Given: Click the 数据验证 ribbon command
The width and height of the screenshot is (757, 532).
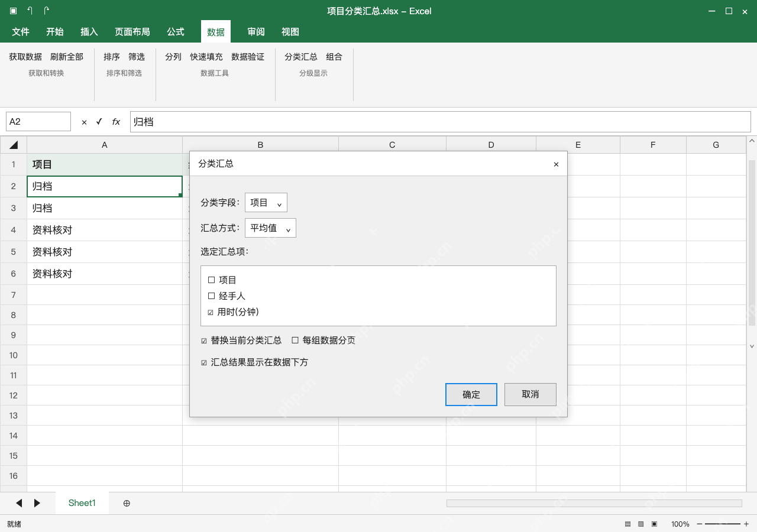Looking at the screenshot, I should click(248, 57).
